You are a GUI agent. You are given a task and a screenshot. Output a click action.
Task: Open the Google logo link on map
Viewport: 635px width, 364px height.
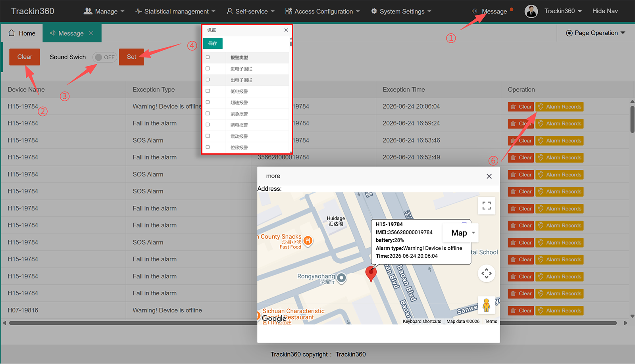[274, 318]
